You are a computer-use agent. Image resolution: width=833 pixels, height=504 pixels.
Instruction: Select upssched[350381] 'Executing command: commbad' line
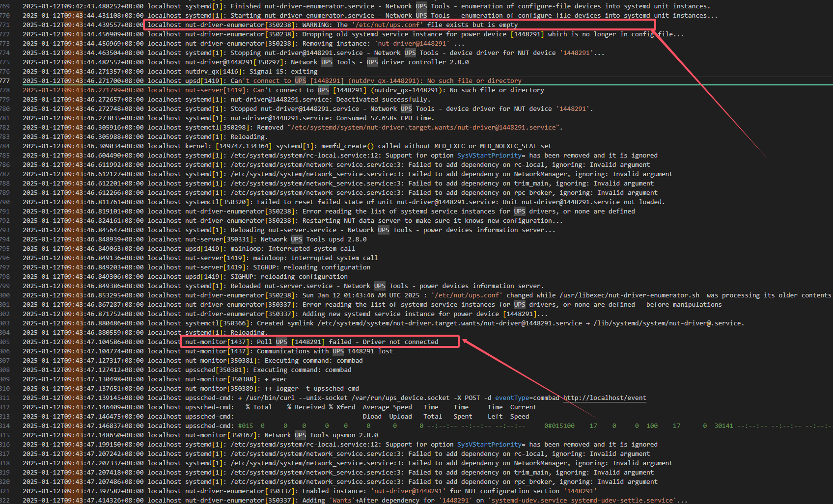[x=187, y=370]
